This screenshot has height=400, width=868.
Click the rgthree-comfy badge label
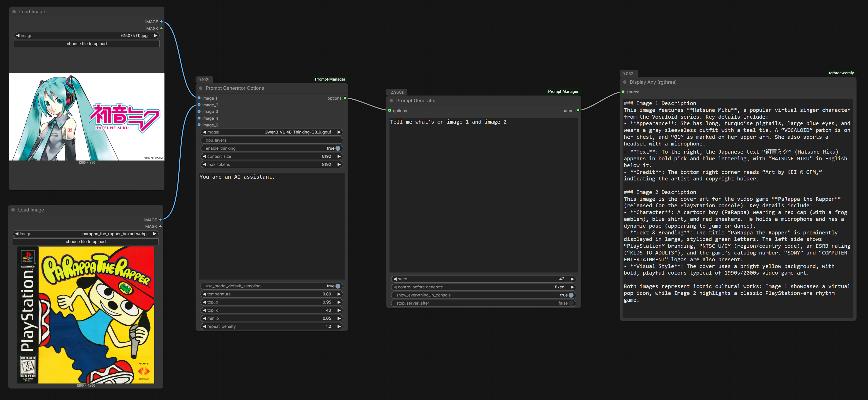pyautogui.click(x=841, y=73)
